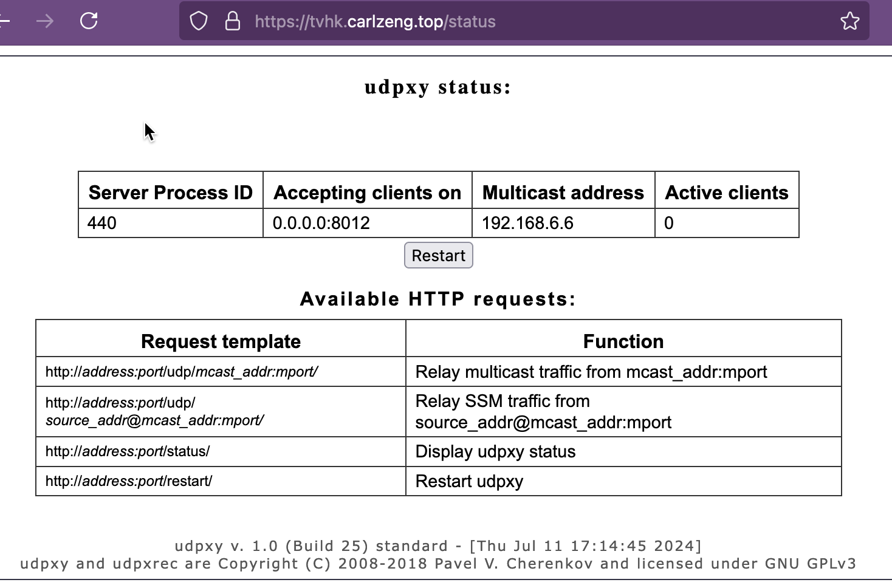Click the 'Display udpxy status' cell
892x588 pixels.
623,451
